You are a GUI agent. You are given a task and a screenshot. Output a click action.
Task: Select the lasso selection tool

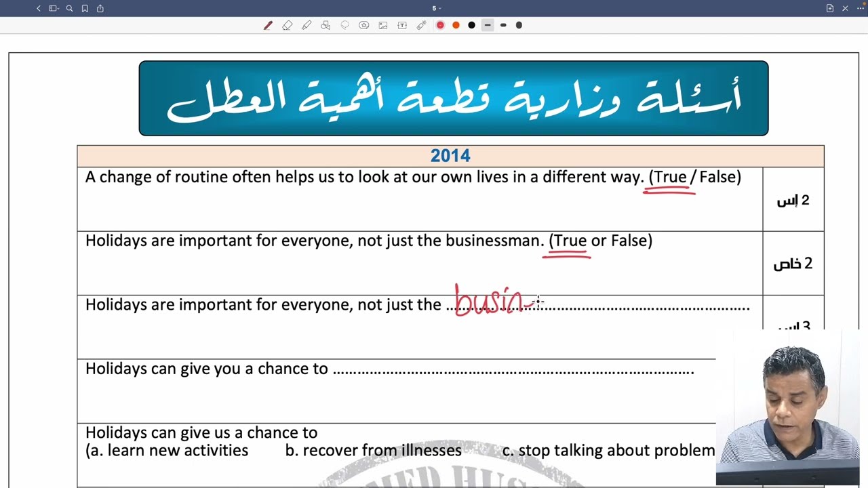click(344, 25)
